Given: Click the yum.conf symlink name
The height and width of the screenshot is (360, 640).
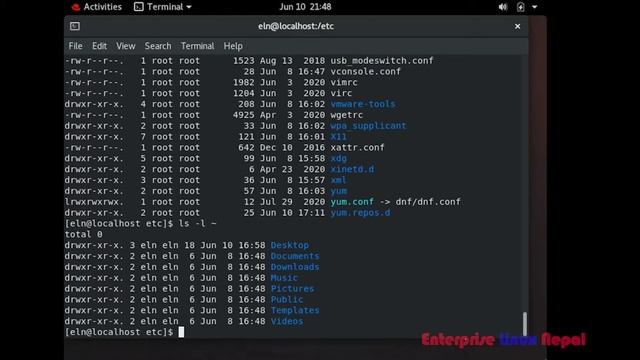Looking at the screenshot, I should [352, 202].
